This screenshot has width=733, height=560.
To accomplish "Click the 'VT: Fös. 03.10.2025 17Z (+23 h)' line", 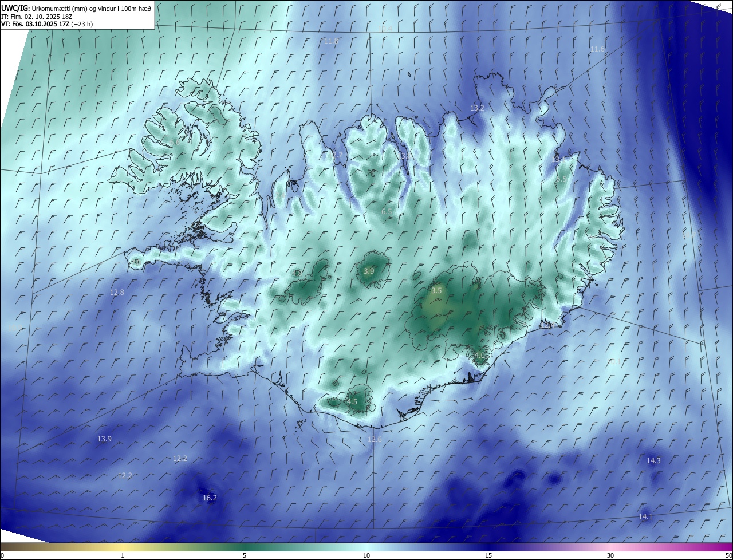I will pyautogui.click(x=47, y=24).
